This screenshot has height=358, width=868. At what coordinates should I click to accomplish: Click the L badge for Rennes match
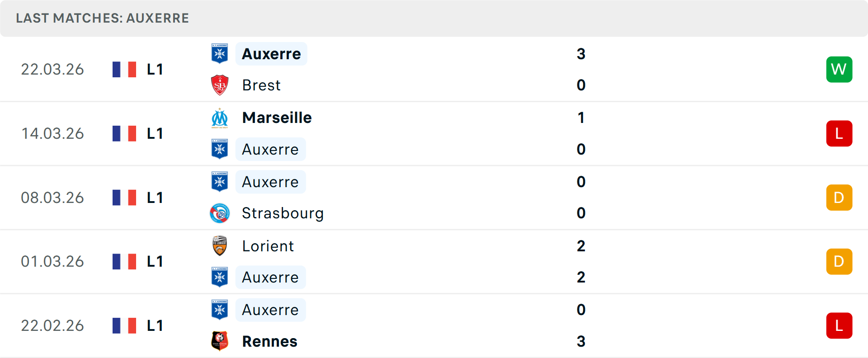click(839, 325)
